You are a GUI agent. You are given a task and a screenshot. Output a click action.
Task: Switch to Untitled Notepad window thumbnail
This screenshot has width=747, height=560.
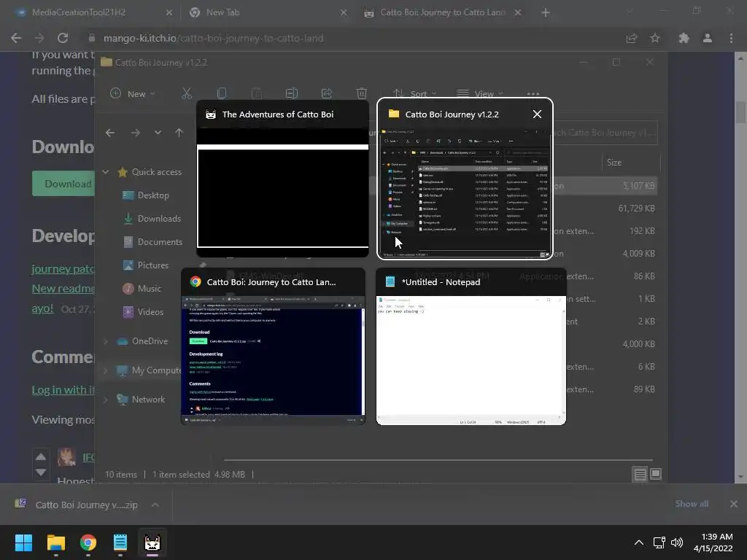pyautogui.click(x=471, y=346)
